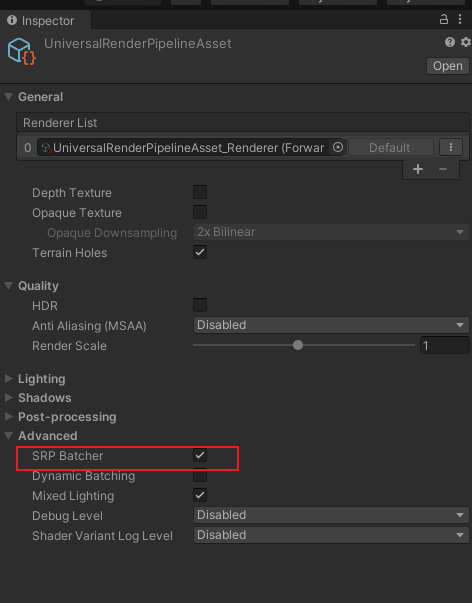Enable the Depth Texture checkbox
Image resolution: width=472 pixels, height=603 pixels.
tap(200, 192)
